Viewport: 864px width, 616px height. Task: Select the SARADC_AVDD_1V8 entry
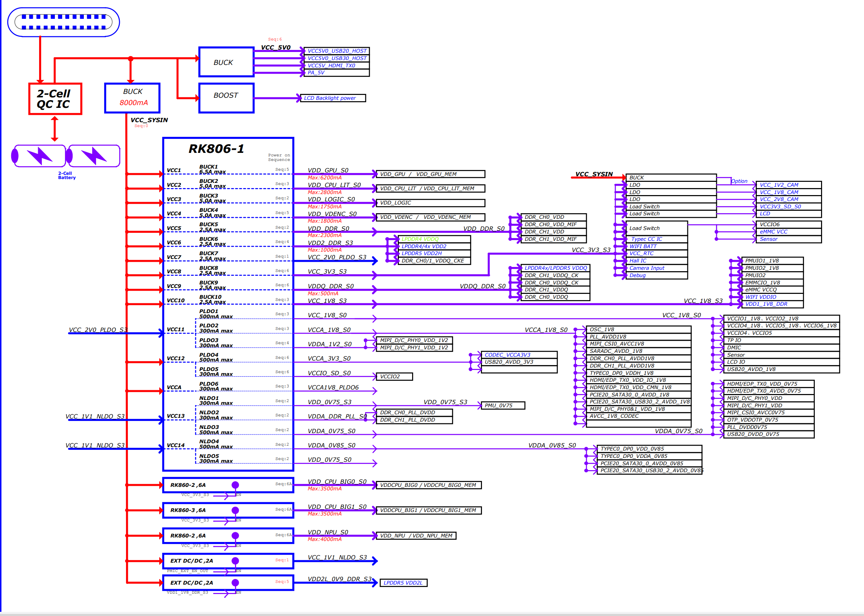click(639, 351)
